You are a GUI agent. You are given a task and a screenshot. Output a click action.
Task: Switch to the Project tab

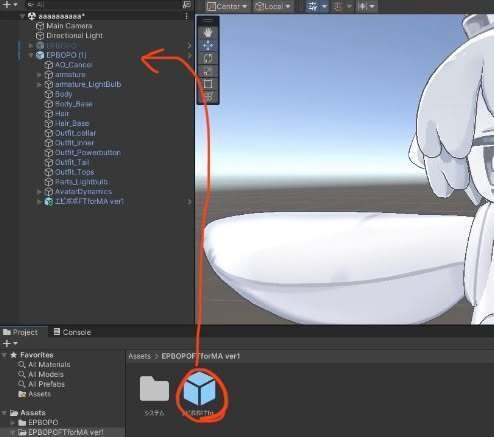point(21,332)
